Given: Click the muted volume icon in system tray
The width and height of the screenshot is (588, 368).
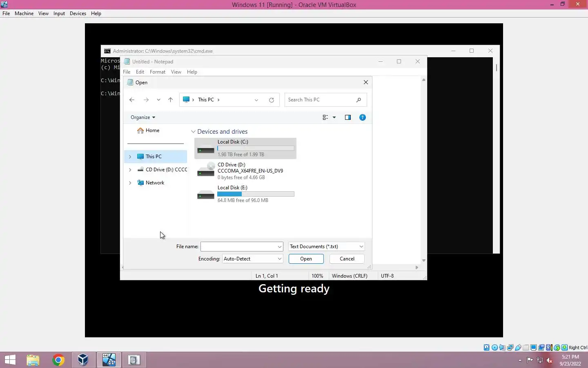Looking at the screenshot, I should [550, 360].
